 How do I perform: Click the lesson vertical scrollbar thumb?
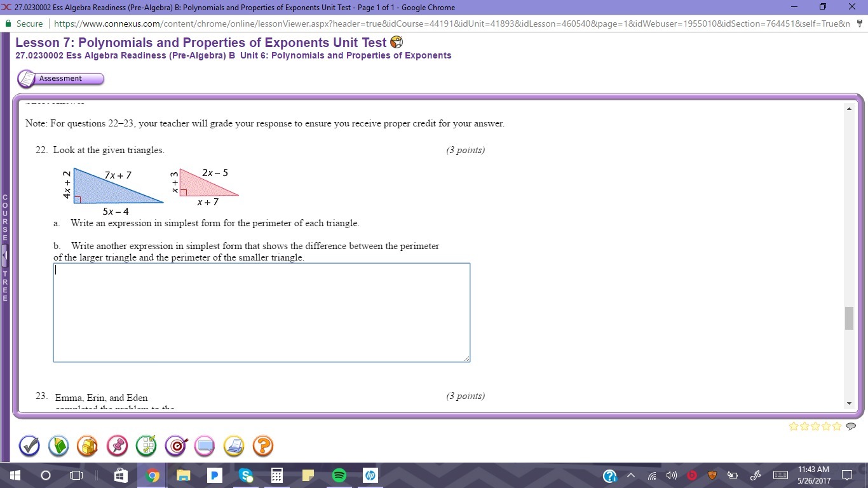pos(849,318)
